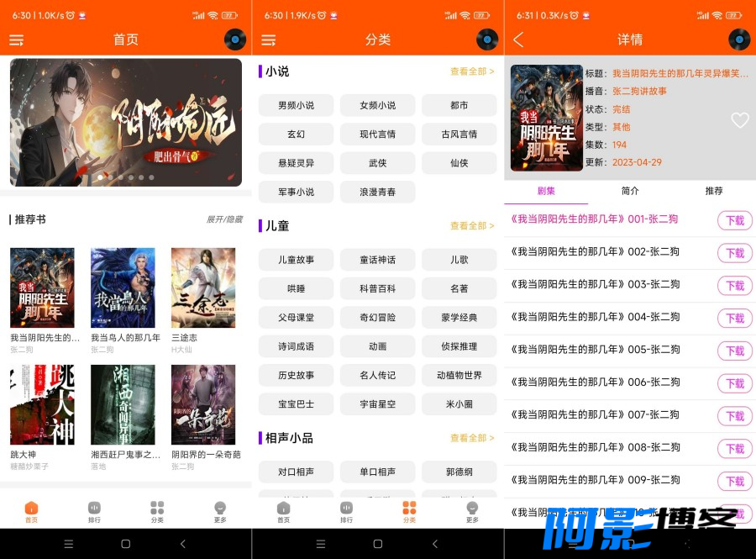
Task: Open hamburger menu on 分类 screen
Action: [x=269, y=40]
